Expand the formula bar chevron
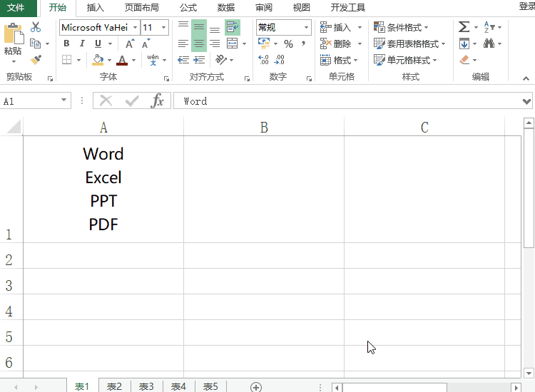The width and height of the screenshot is (535, 392). coord(526,101)
